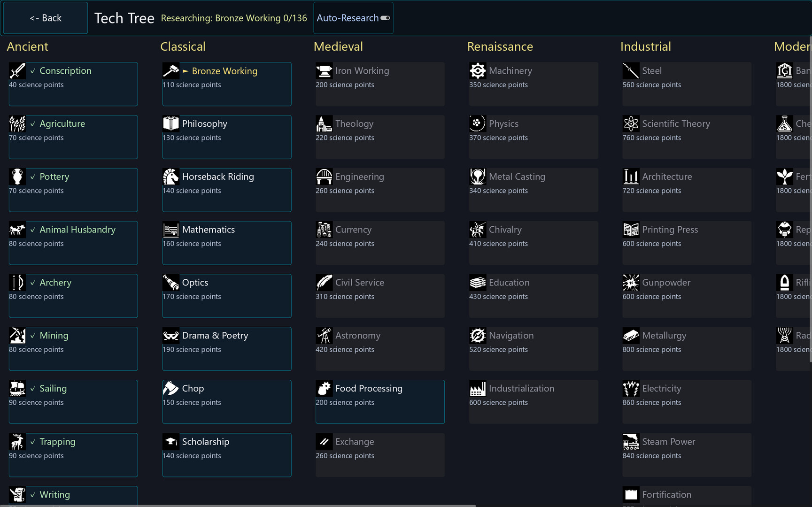The height and width of the screenshot is (507, 812).
Task: Click the Horseback Riding horse icon
Action: (171, 177)
